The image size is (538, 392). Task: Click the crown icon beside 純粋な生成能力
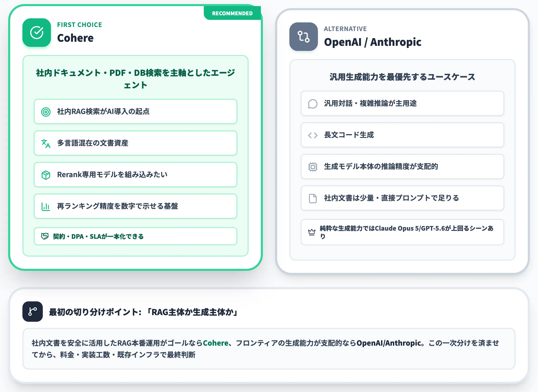pyautogui.click(x=312, y=232)
